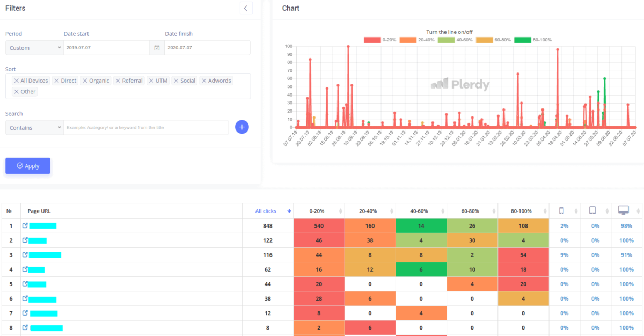Open the Period dropdown set to Custom
The image size is (644, 336).
click(x=34, y=47)
